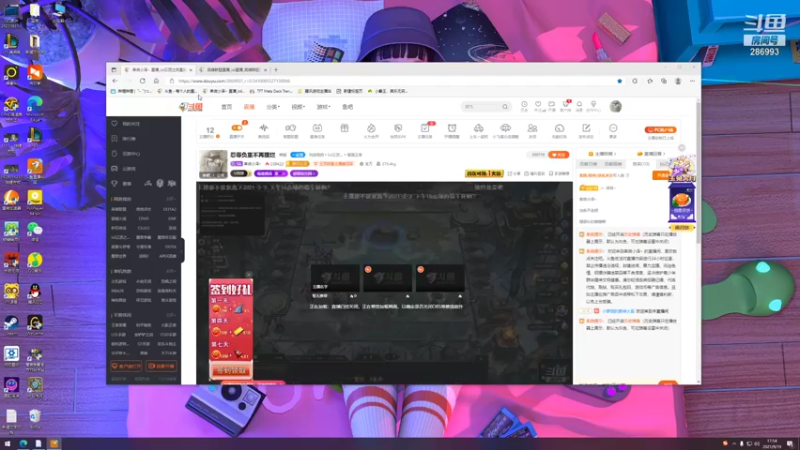Click the blue favorites star in address bar

coord(619,81)
